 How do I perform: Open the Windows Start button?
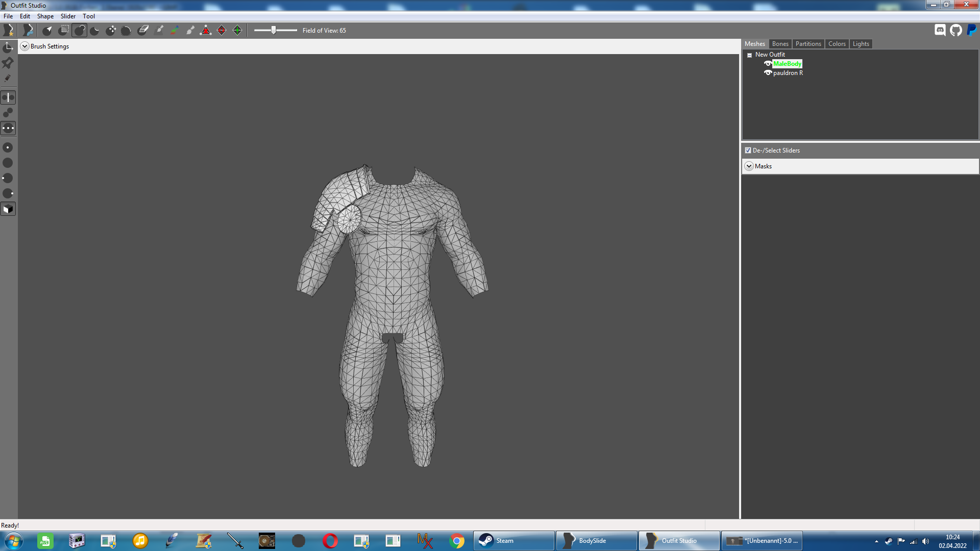pyautogui.click(x=13, y=541)
